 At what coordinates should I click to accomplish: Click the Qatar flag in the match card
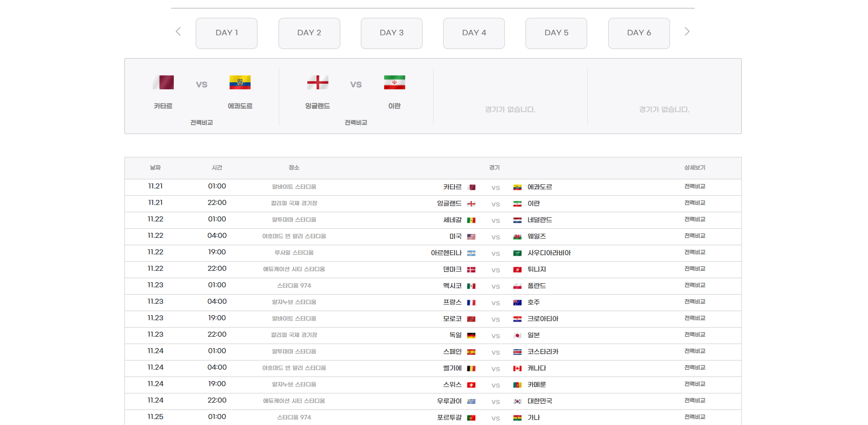(x=163, y=82)
